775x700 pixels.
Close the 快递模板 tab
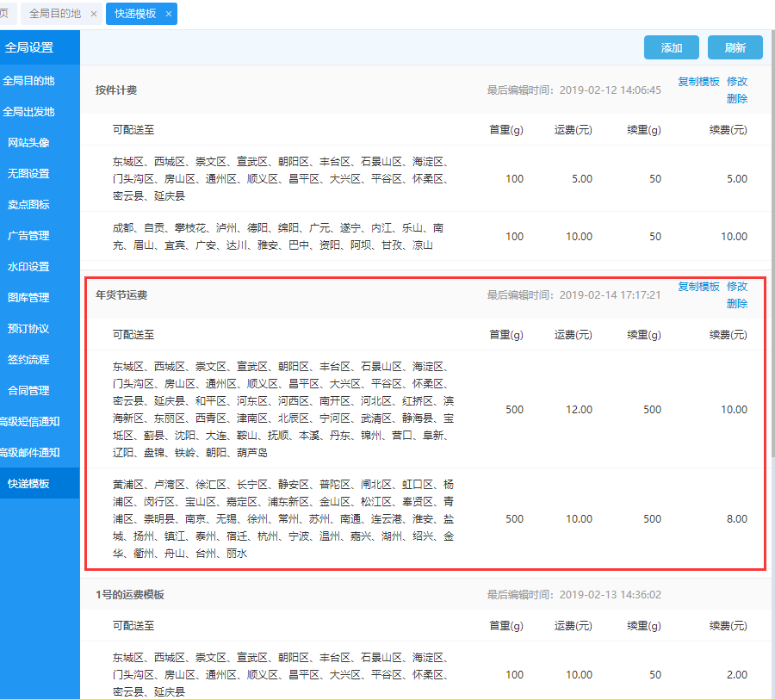169,14
